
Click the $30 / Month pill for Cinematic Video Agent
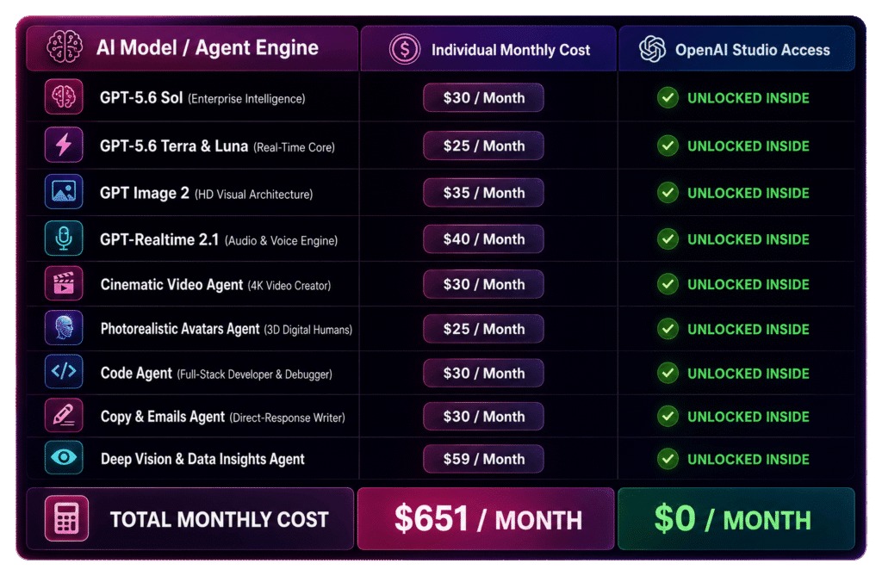pyautogui.click(x=484, y=284)
